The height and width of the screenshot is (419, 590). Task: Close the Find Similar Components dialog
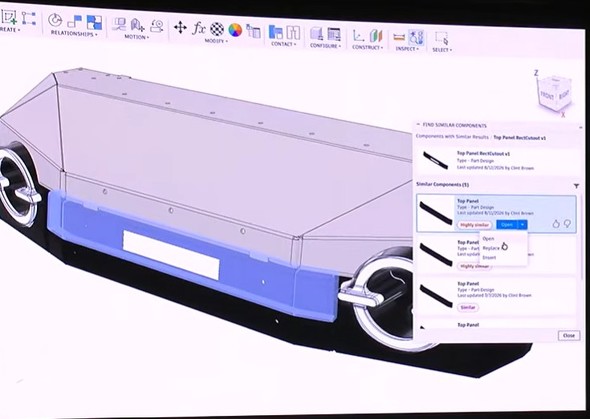click(569, 336)
